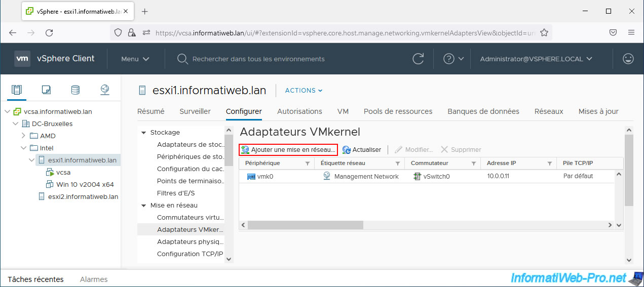
Task: Collapse the Intel folder
Action: (x=23, y=148)
